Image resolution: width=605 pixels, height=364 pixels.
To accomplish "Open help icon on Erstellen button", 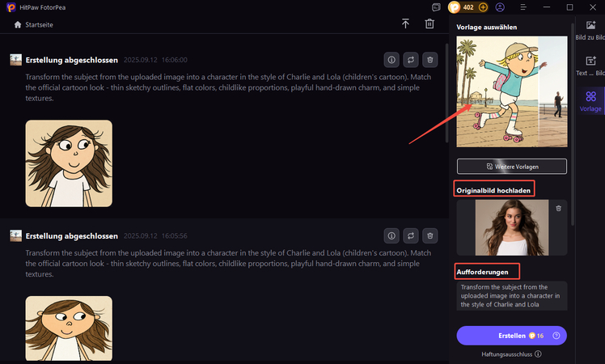I will point(556,336).
